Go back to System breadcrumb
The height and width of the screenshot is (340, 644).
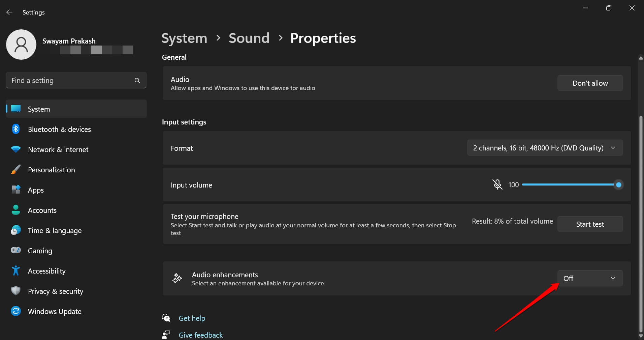pos(184,38)
